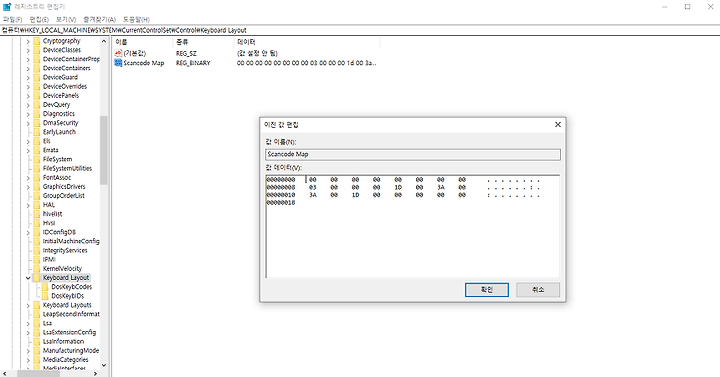720x377 pixels.
Task: Open the 보기(V) menu
Action: coord(66,19)
